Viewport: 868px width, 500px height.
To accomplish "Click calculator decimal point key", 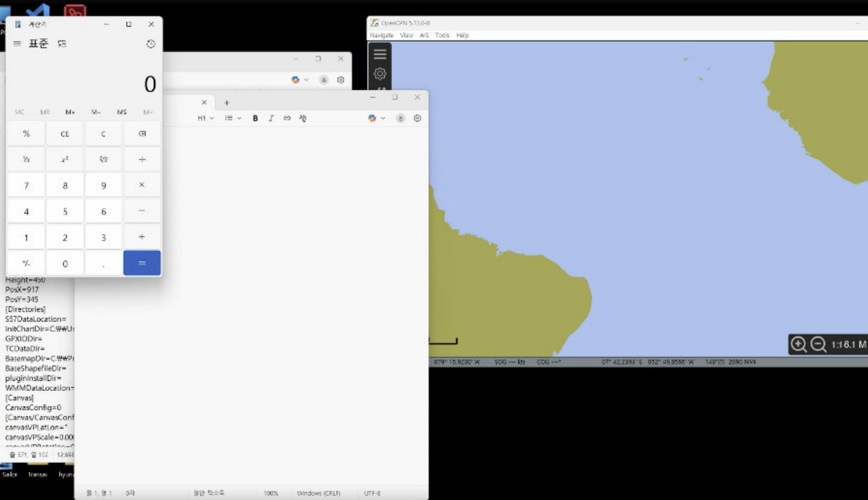I will (x=103, y=263).
